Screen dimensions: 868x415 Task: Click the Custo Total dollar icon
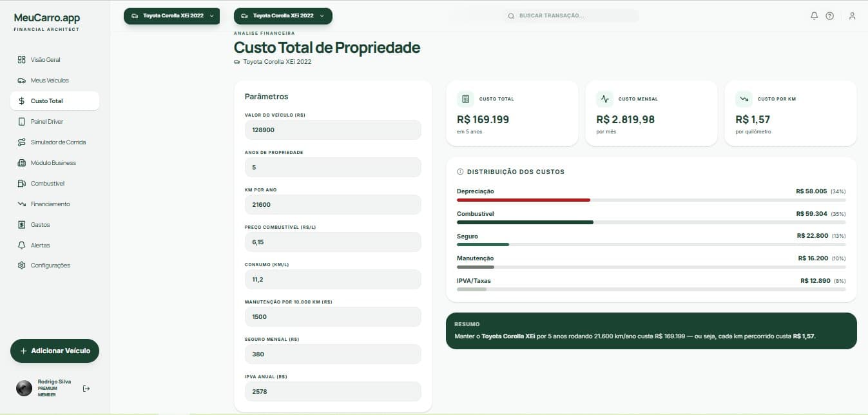point(21,101)
